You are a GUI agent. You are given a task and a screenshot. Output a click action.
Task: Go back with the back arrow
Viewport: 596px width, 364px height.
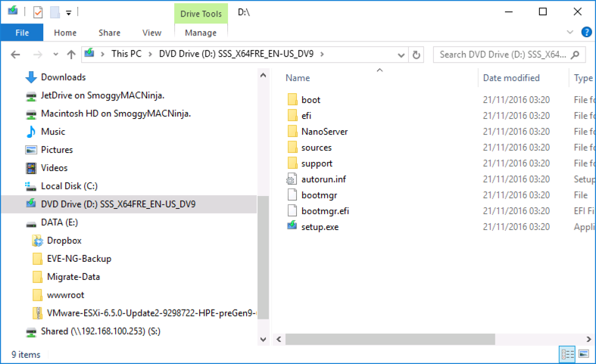click(15, 54)
